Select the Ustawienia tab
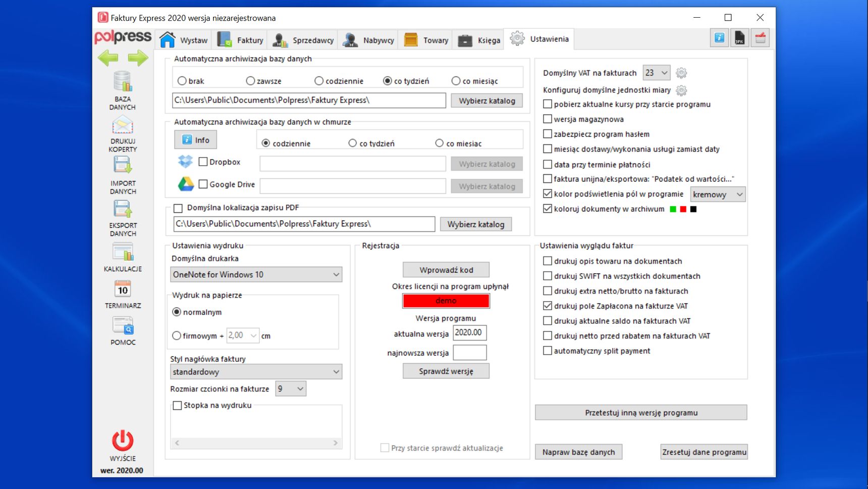 (539, 39)
